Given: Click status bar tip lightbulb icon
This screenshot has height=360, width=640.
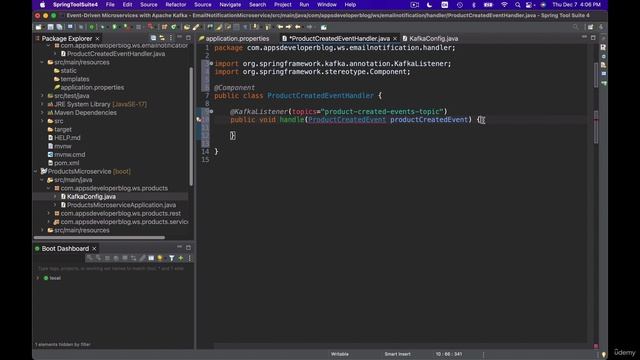Looking at the screenshot, I should (604, 354).
